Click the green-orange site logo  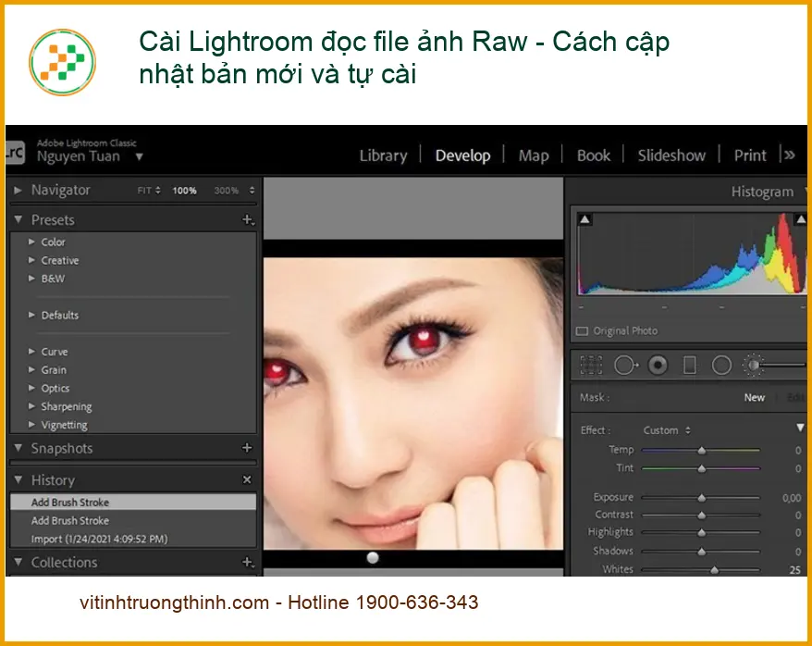tap(62, 62)
